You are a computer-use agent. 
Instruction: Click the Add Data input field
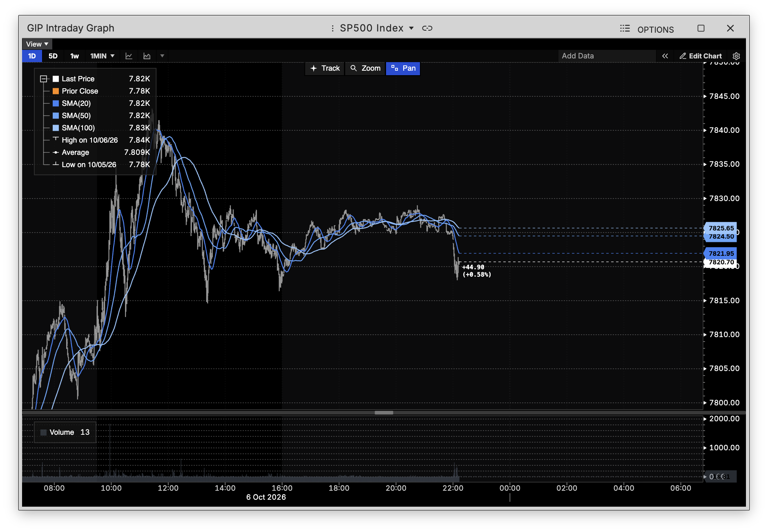607,56
